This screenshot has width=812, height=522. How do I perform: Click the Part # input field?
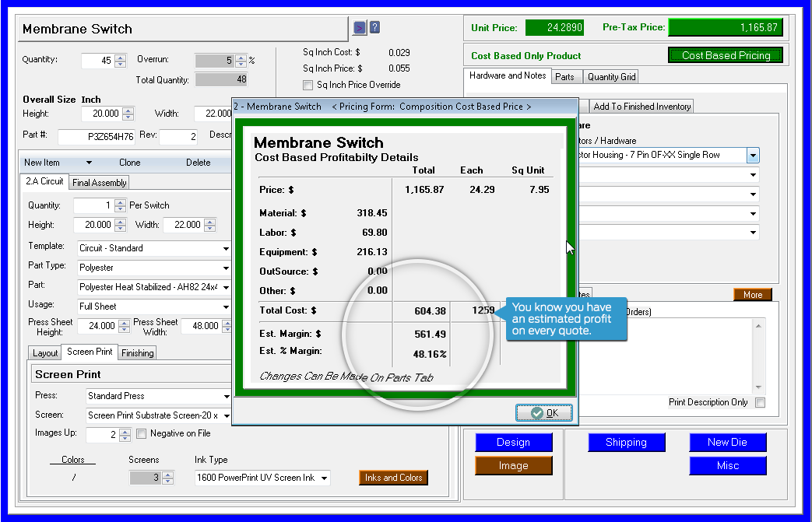[x=96, y=136]
